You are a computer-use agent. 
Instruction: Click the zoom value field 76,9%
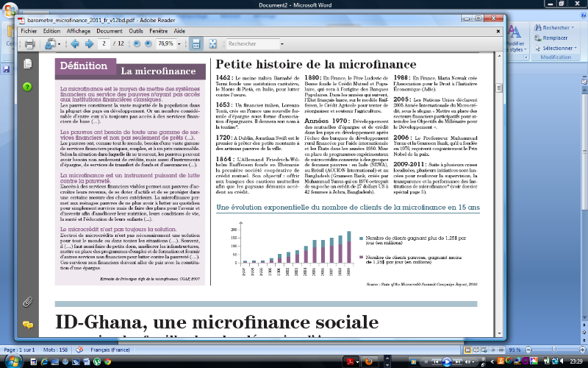point(165,43)
